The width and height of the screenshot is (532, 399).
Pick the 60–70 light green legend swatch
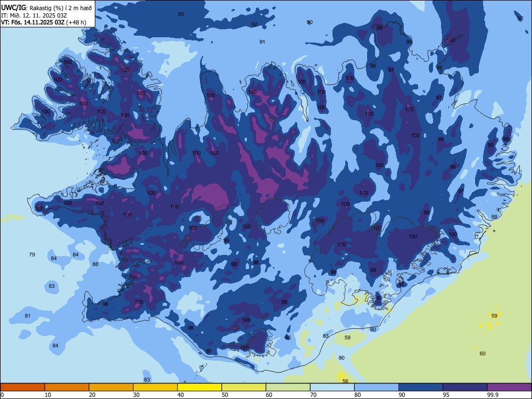tap(288, 387)
